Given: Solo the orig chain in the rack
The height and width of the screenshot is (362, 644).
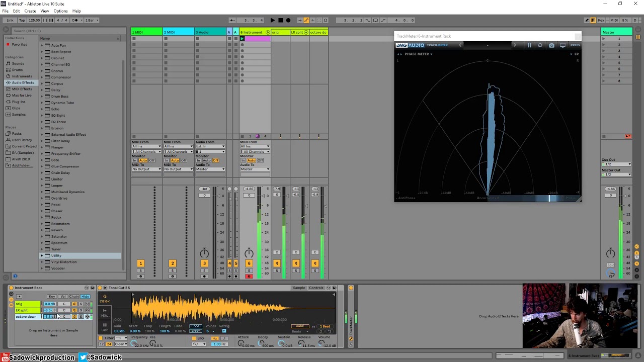Looking at the screenshot, I should click(x=81, y=304).
